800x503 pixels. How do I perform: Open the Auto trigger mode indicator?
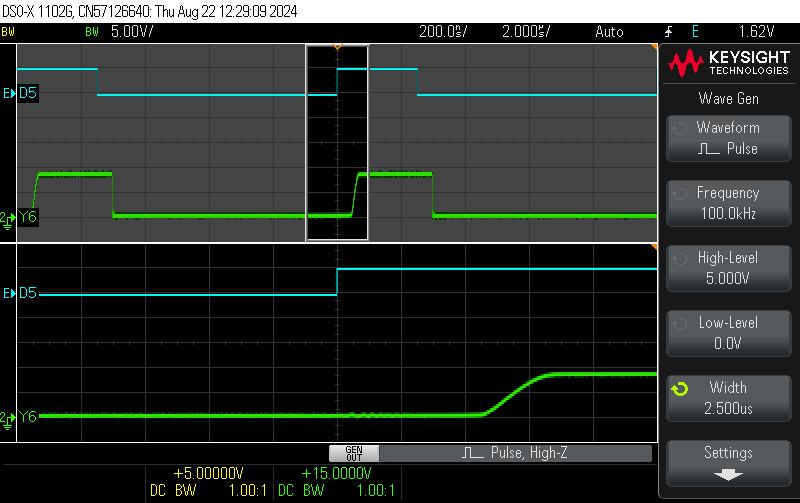click(x=608, y=32)
